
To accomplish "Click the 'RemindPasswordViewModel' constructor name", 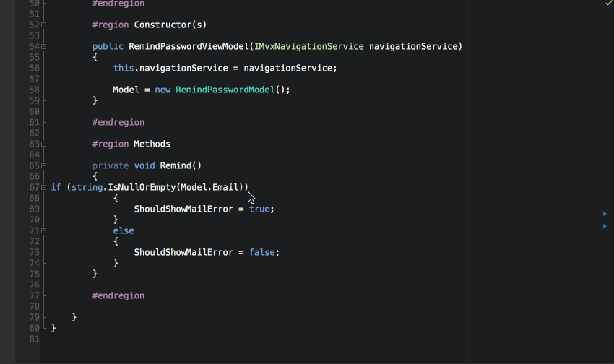I will pos(189,46).
